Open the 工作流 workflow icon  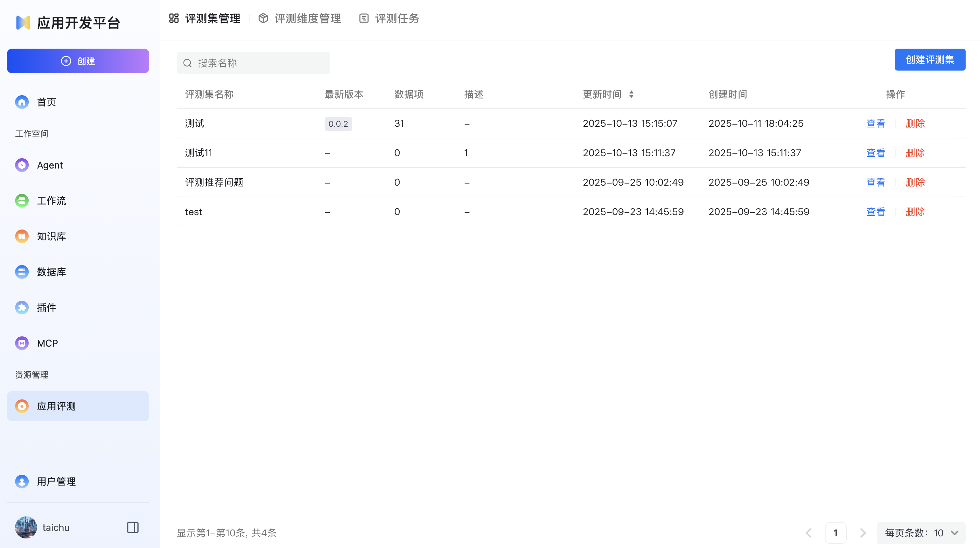[22, 201]
